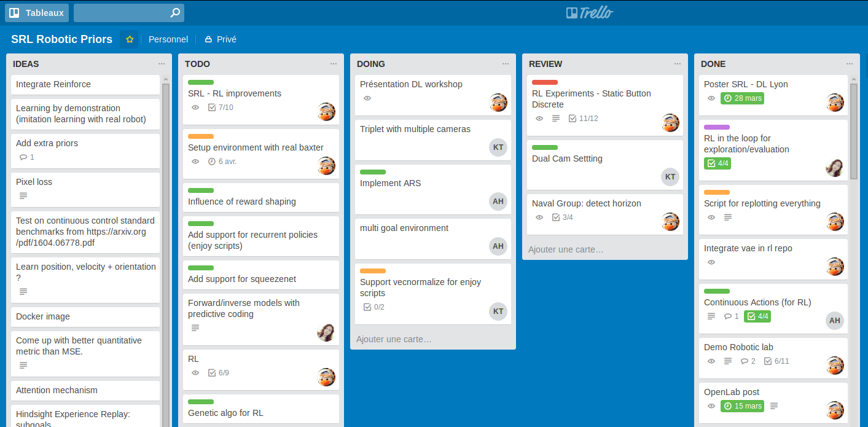Toggle the board star favorite
Image resolution: width=868 pixels, height=427 pixels.
(x=130, y=39)
